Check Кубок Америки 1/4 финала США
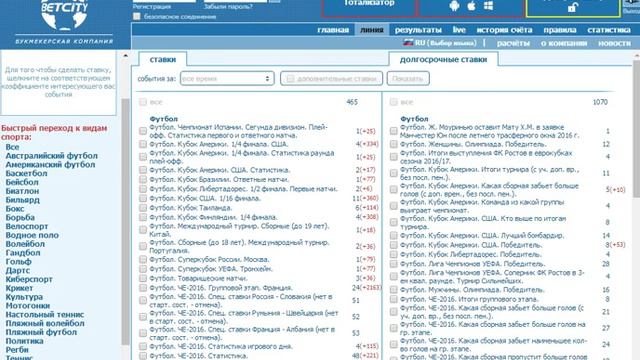 click(143, 144)
